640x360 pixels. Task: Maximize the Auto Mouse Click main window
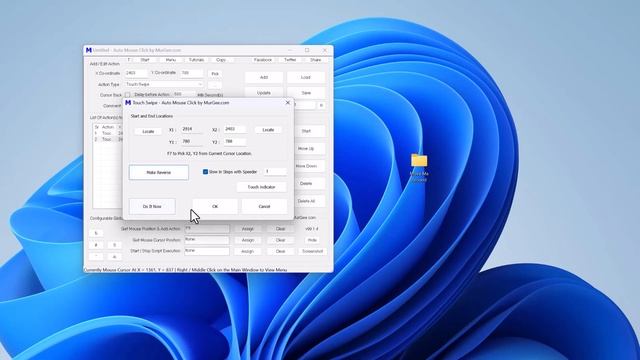pos(307,50)
